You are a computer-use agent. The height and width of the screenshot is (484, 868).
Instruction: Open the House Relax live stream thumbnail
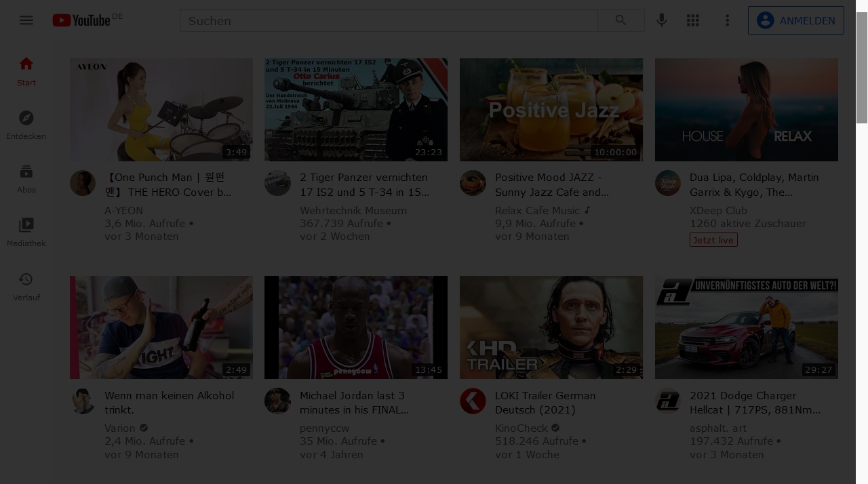(747, 110)
